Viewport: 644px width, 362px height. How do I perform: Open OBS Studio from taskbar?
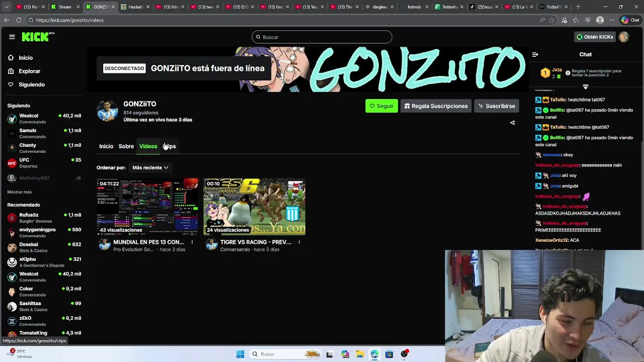pyautogui.click(x=404, y=354)
